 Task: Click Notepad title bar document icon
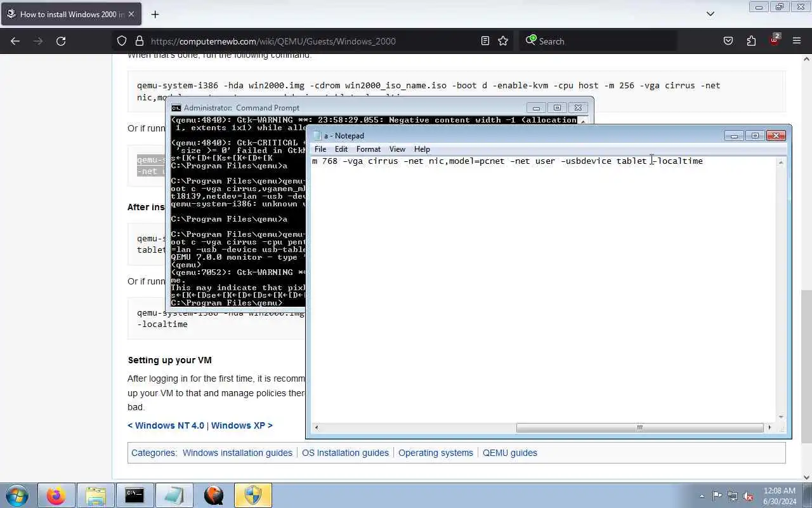click(x=317, y=135)
